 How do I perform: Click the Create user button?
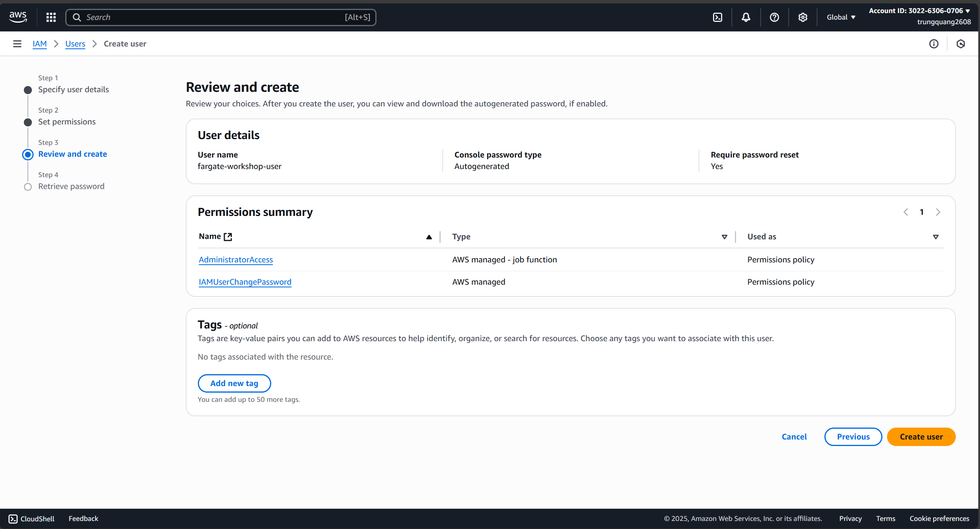coord(921,437)
